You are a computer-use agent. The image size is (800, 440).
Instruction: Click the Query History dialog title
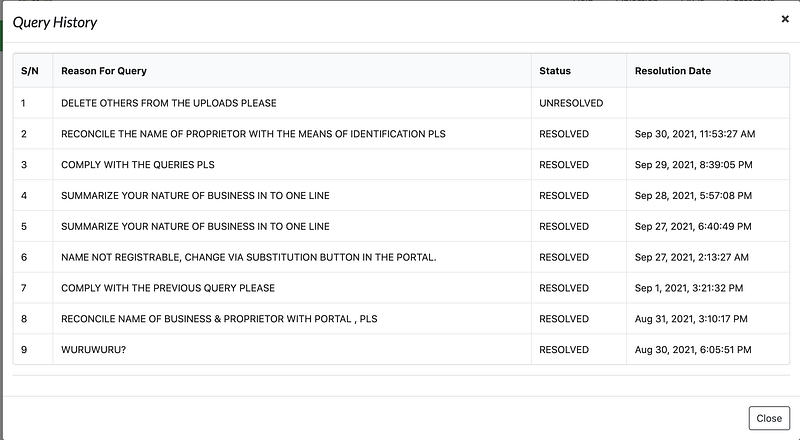point(55,22)
